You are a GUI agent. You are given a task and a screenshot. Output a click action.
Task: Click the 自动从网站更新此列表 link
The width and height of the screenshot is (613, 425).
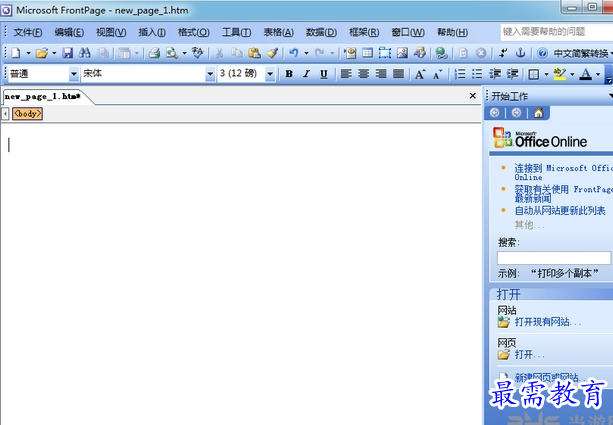tap(560, 211)
